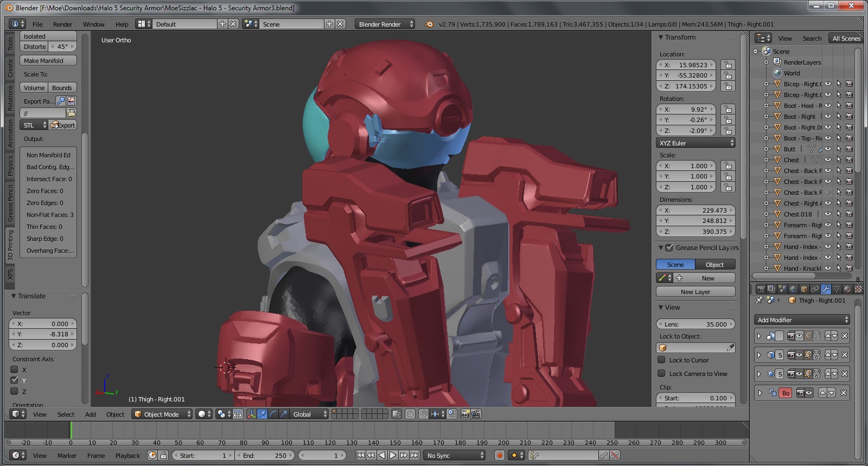The height and width of the screenshot is (466, 868).
Task: Enable Lock to Cursor checkbox
Action: 661,360
